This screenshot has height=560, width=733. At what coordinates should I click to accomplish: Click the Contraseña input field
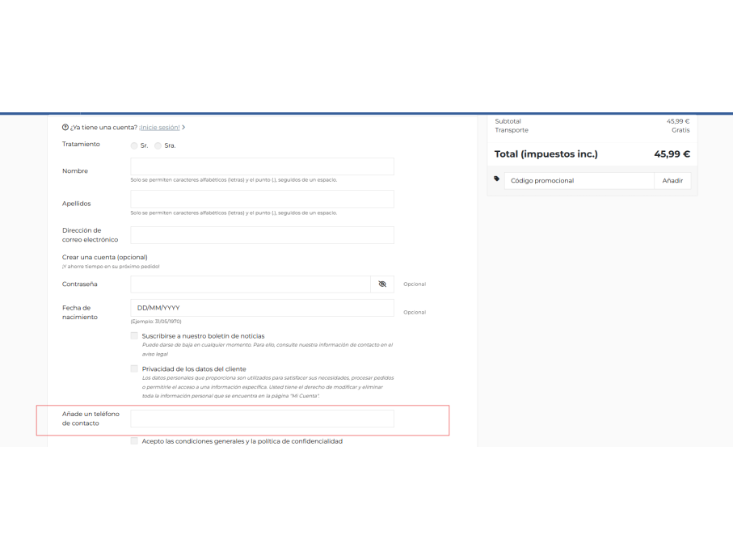(251, 284)
